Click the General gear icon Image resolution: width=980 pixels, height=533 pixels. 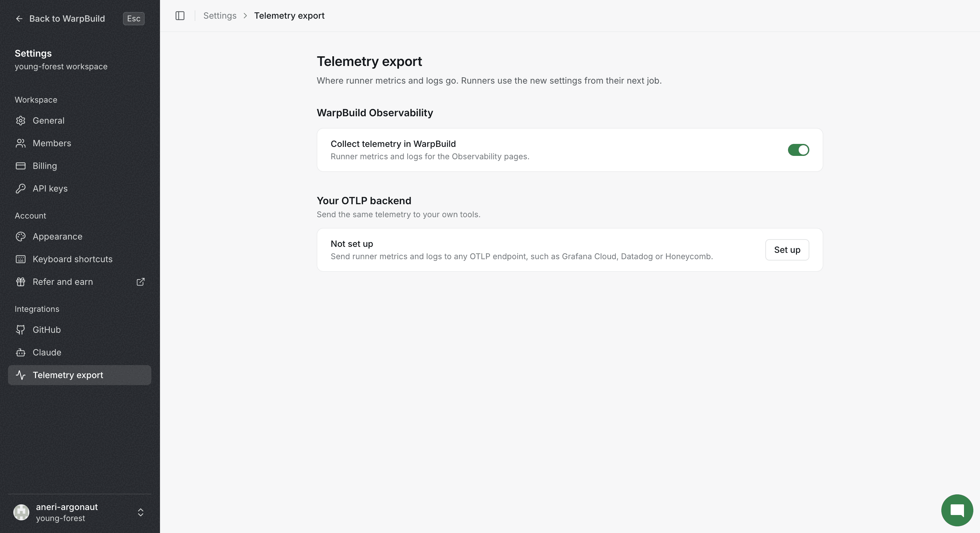(x=21, y=121)
